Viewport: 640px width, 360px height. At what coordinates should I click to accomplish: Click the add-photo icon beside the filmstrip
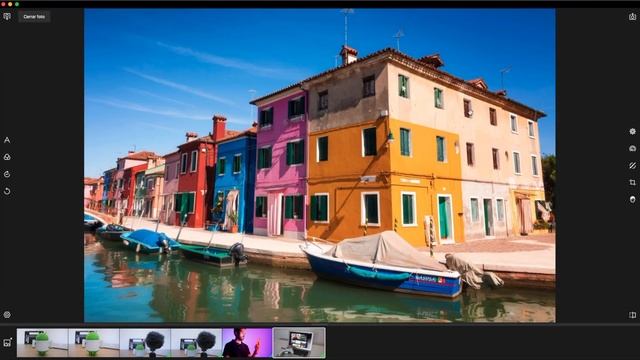[x=7, y=342]
